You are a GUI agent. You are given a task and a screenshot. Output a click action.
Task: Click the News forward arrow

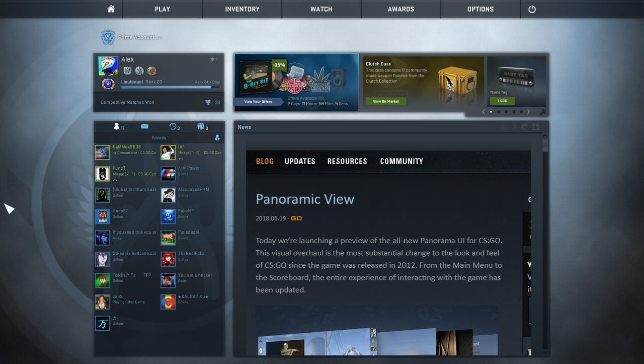tap(514, 127)
